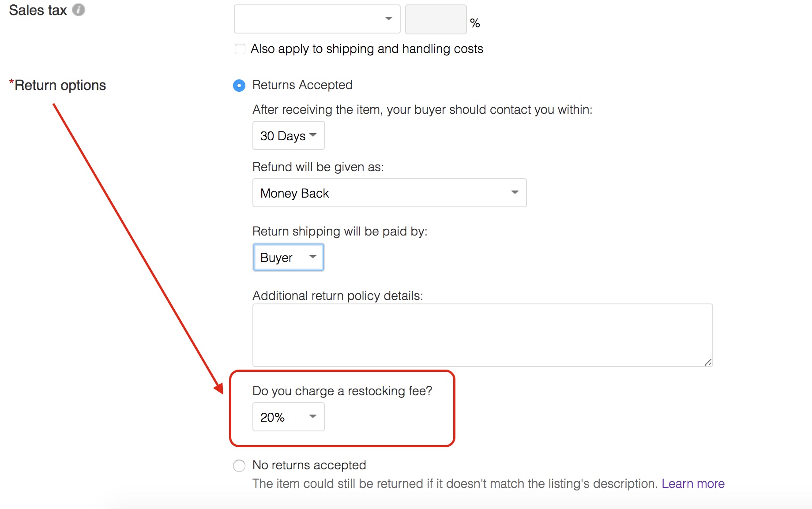
Task: Click the "No returns accepted" label text
Action: (309, 465)
